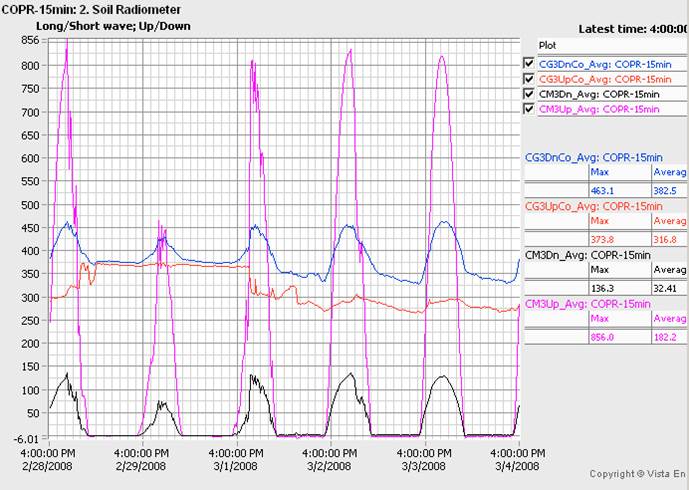Click Max value 136.3

602,289
